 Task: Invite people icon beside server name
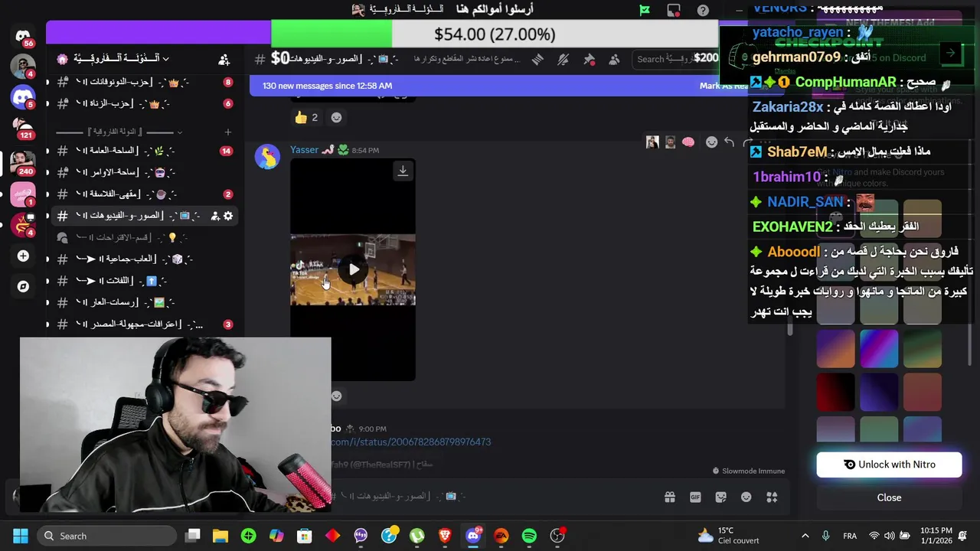coord(224,59)
